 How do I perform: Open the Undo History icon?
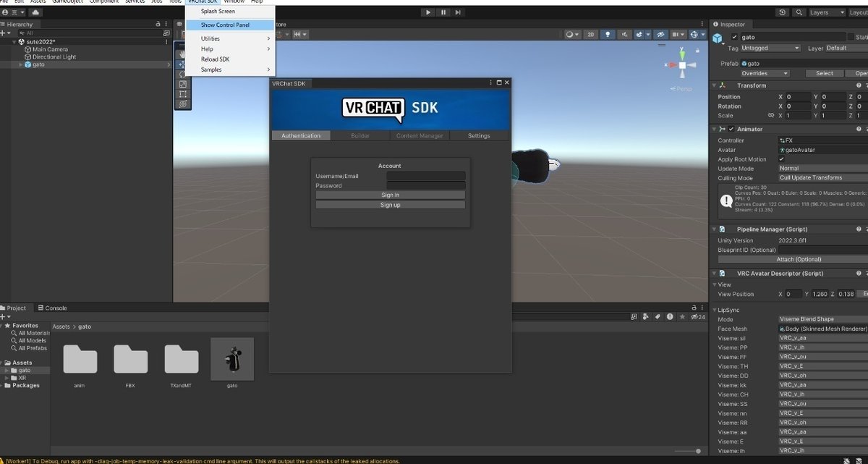[782, 12]
